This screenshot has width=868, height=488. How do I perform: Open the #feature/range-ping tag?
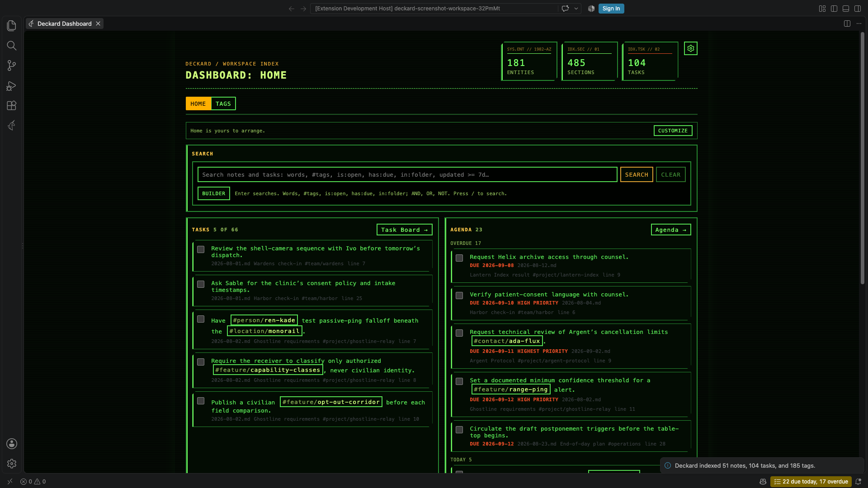click(x=511, y=389)
